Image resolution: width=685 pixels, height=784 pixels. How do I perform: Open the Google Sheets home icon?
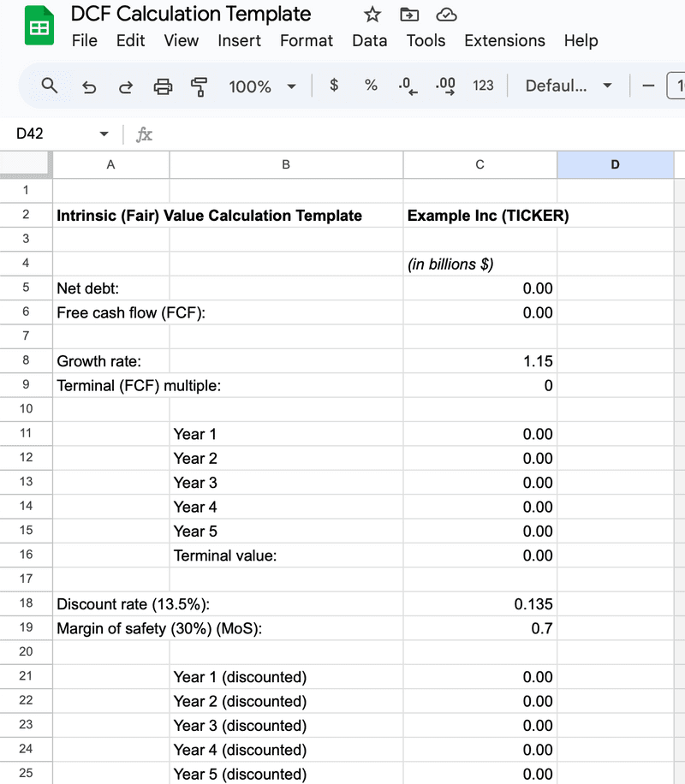(x=38, y=27)
